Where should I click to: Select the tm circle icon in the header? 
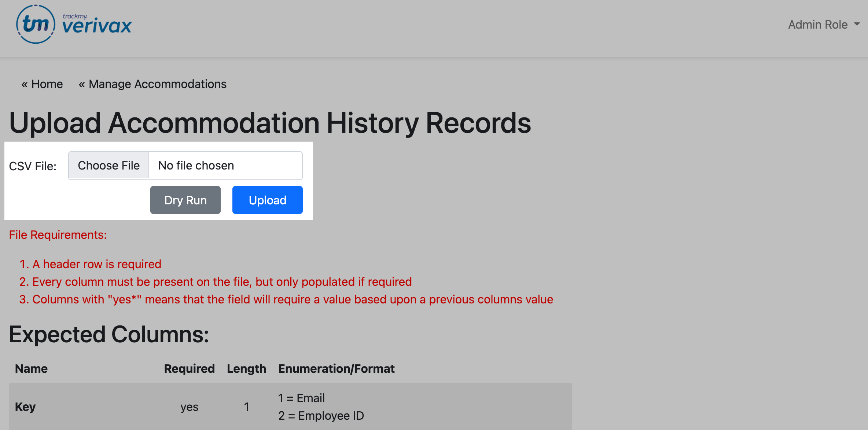pyautogui.click(x=36, y=24)
